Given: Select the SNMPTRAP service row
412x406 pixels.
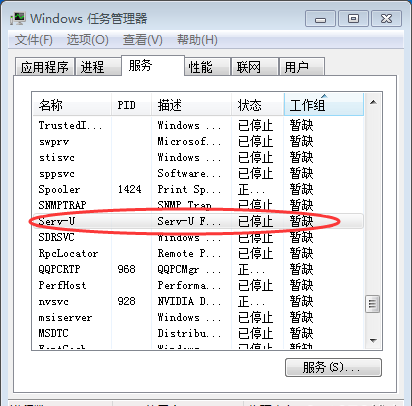Looking at the screenshot, I should point(198,205).
